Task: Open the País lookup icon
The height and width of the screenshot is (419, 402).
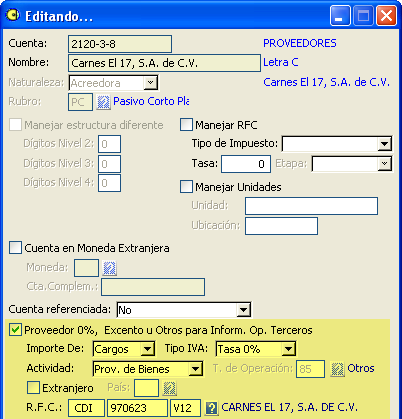Action: [x=169, y=388]
